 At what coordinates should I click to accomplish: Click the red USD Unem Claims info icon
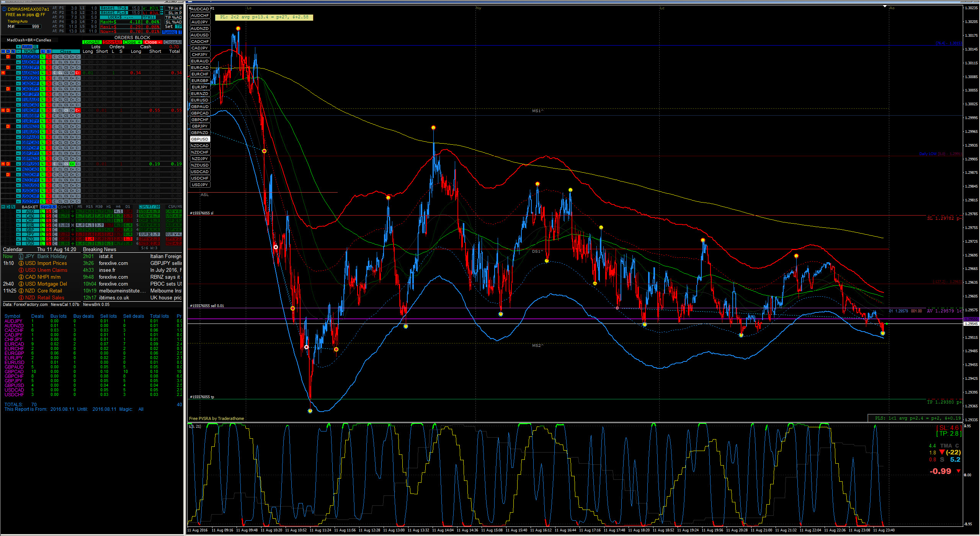(21, 270)
